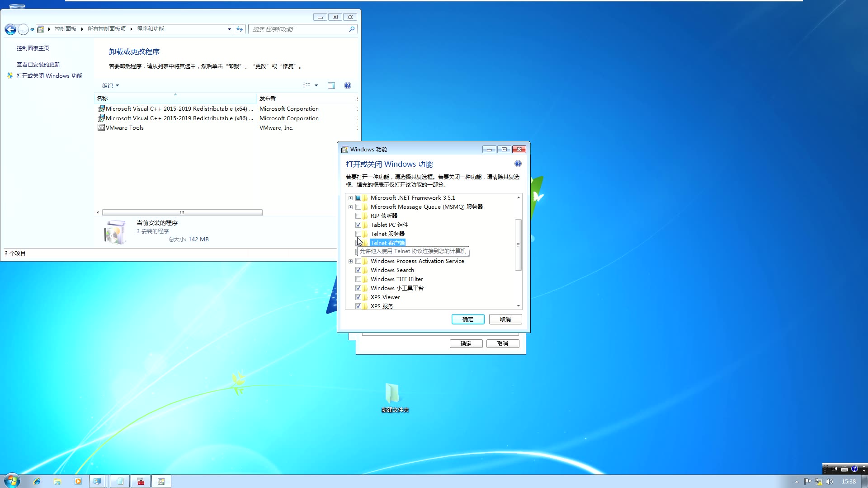Switch to the Notepad taskbar button
This screenshot has height=488, width=868.
pyautogui.click(x=120, y=482)
